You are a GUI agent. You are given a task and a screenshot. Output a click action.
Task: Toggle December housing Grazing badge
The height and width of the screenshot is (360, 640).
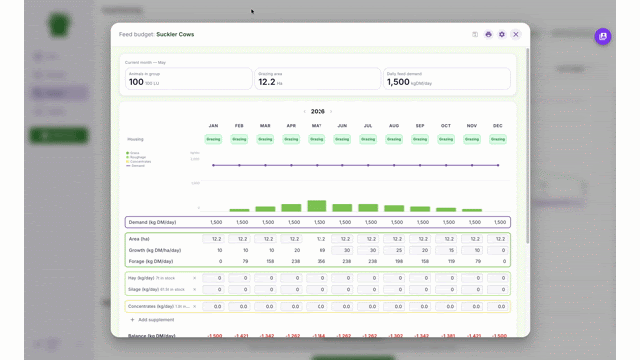coord(498,139)
